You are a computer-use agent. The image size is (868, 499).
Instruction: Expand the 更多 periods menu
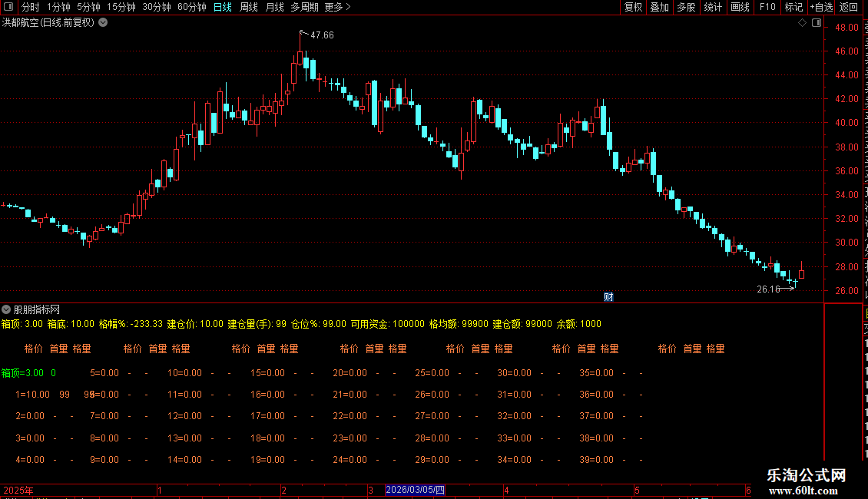click(x=337, y=7)
